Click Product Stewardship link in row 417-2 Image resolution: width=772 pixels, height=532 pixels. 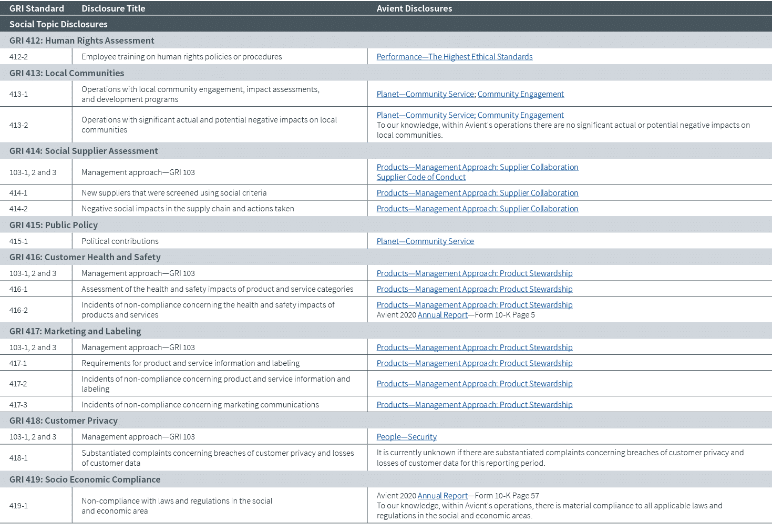tap(474, 384)
